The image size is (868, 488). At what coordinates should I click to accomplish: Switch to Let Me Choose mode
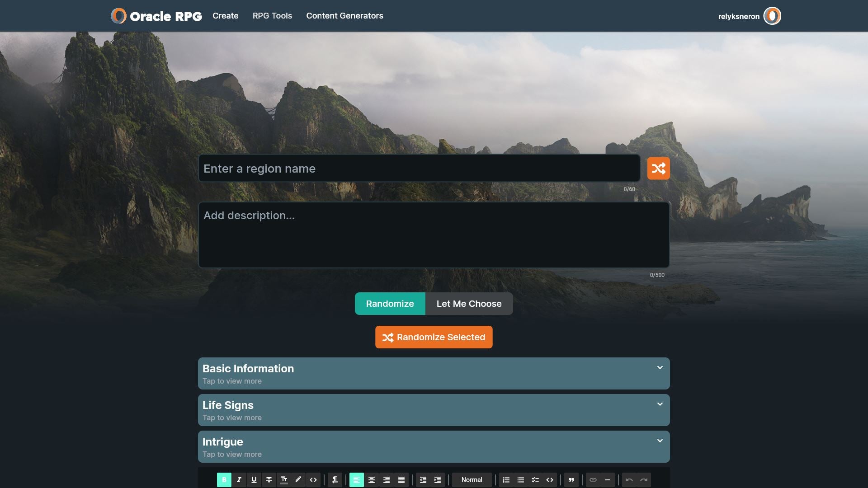point(469,304)
